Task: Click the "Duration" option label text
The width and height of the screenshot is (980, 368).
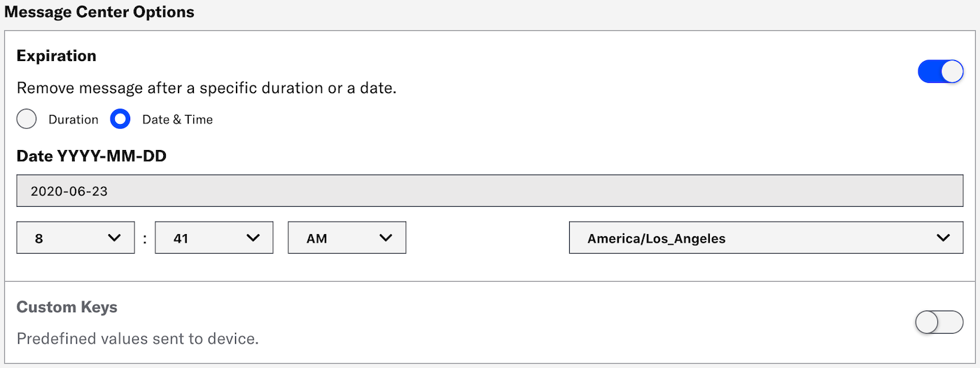Action: click(x=73, y=120)
